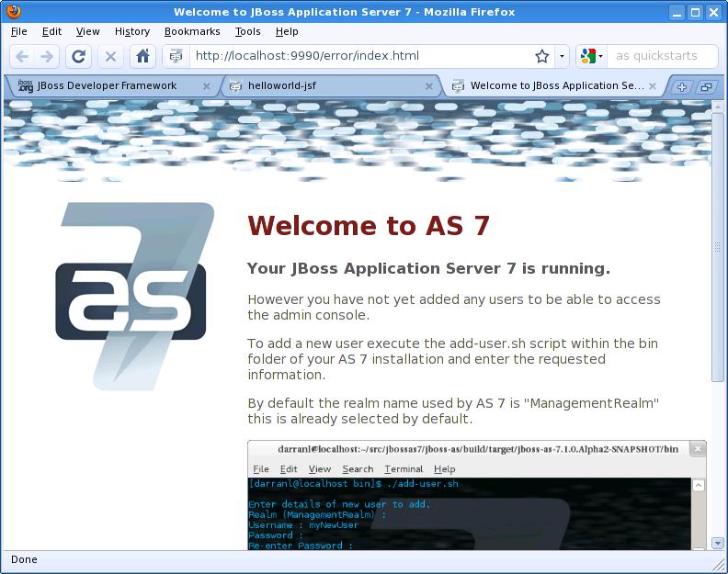Open the View menu
The width and height of the screenshot is (728, 574).
(x=87, y=31)
